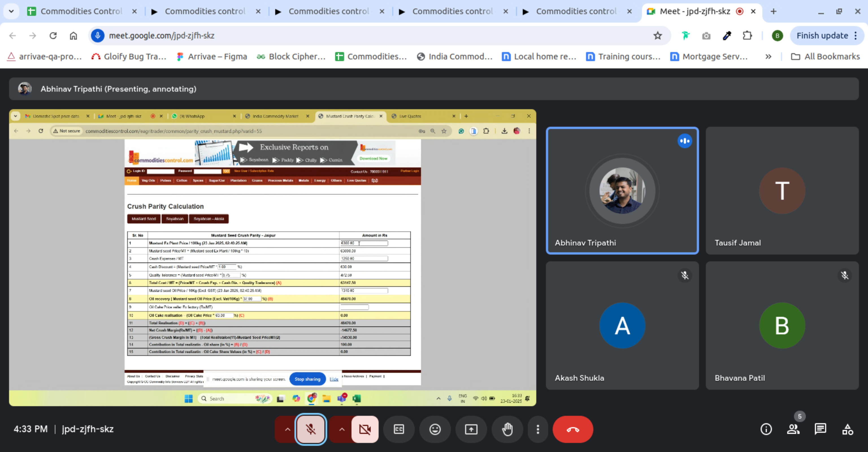Open the All Bookmarks folder
Image resolution: width=868 pixels, height=452 pixels.
[825, 56]
